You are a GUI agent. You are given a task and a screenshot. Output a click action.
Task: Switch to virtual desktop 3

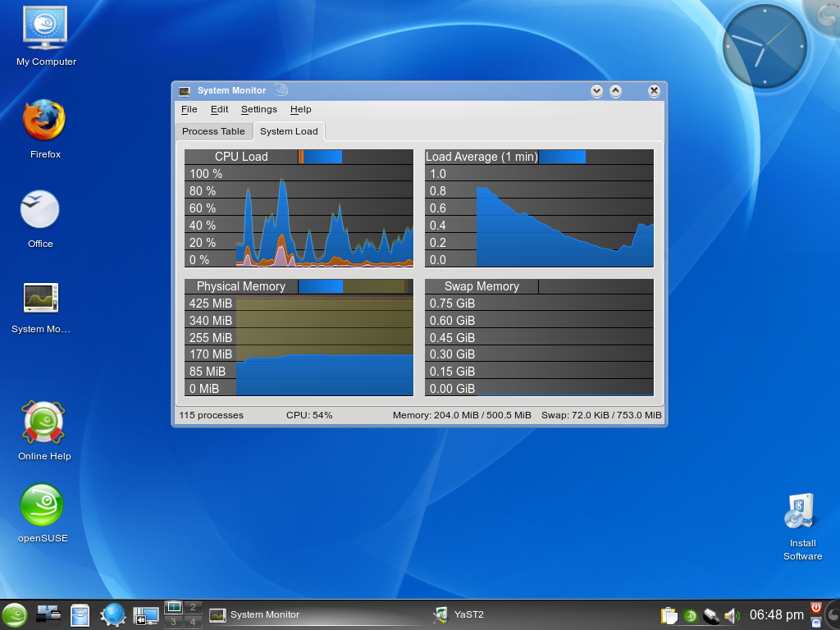point(174,622)
